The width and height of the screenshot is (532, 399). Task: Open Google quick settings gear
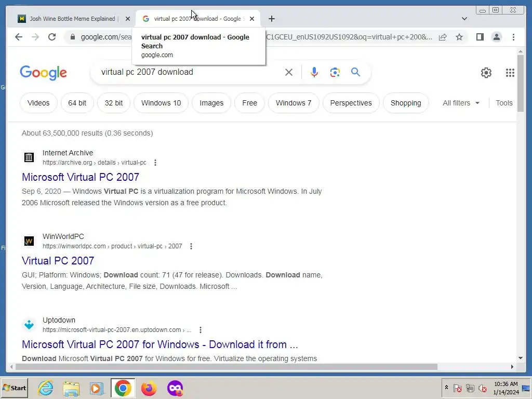(x=486, y=73)
